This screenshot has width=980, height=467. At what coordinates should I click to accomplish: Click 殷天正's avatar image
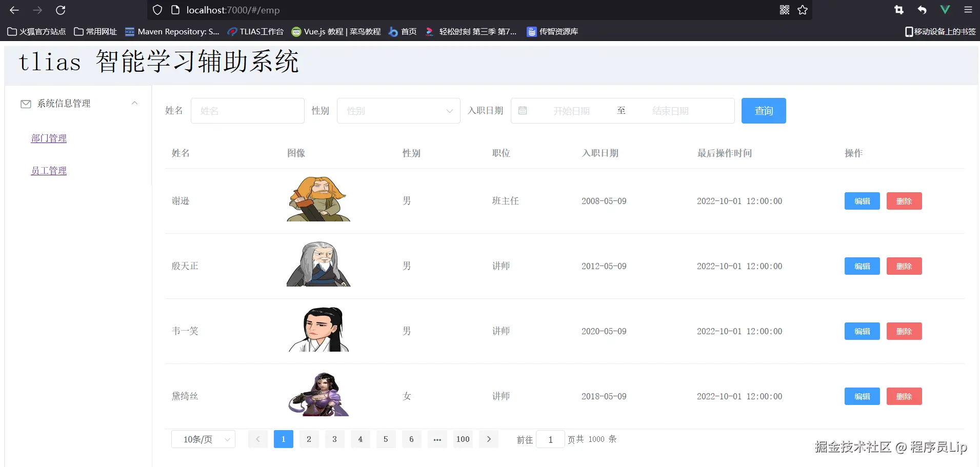tap(318, 264)
